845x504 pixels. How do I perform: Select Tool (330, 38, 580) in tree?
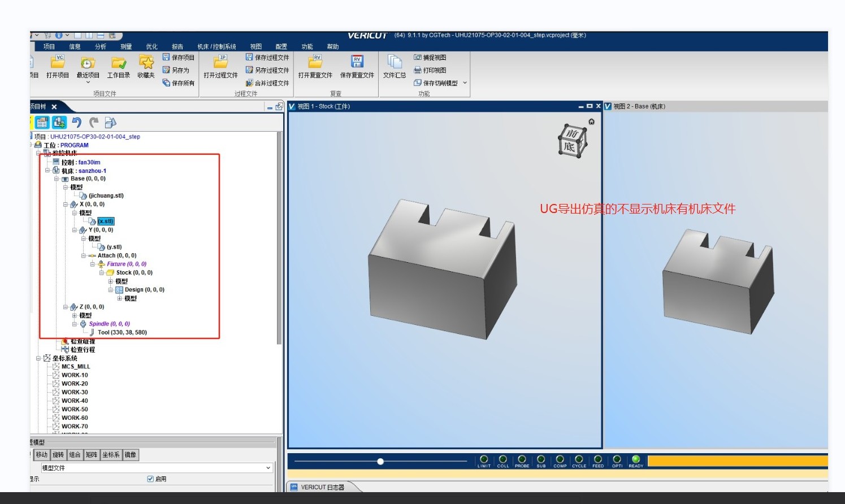[x=122, y=332]
